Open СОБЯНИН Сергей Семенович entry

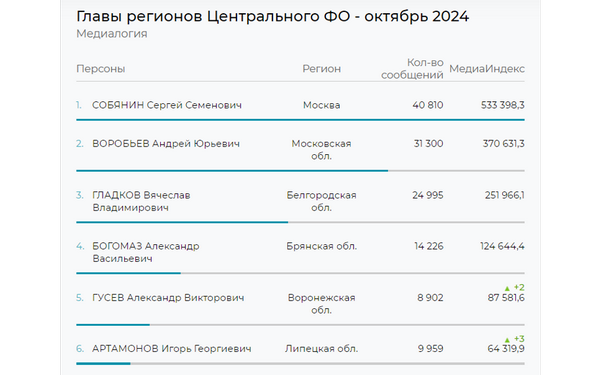pos(167,105)
